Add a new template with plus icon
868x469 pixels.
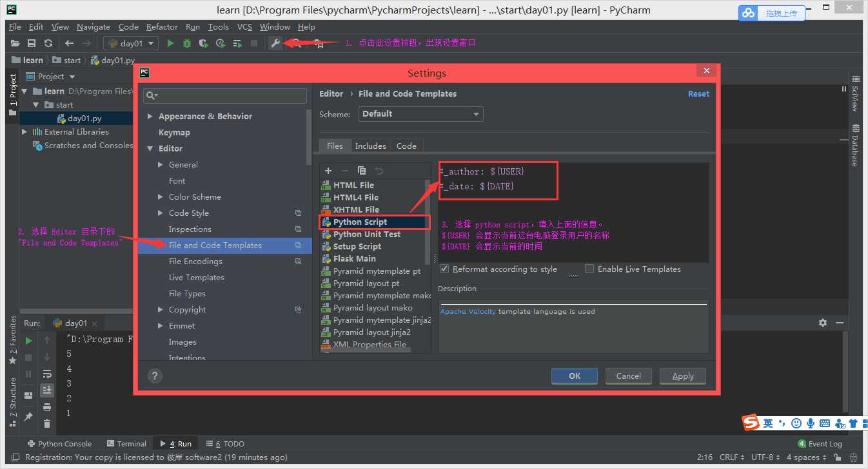pos(328,171)
